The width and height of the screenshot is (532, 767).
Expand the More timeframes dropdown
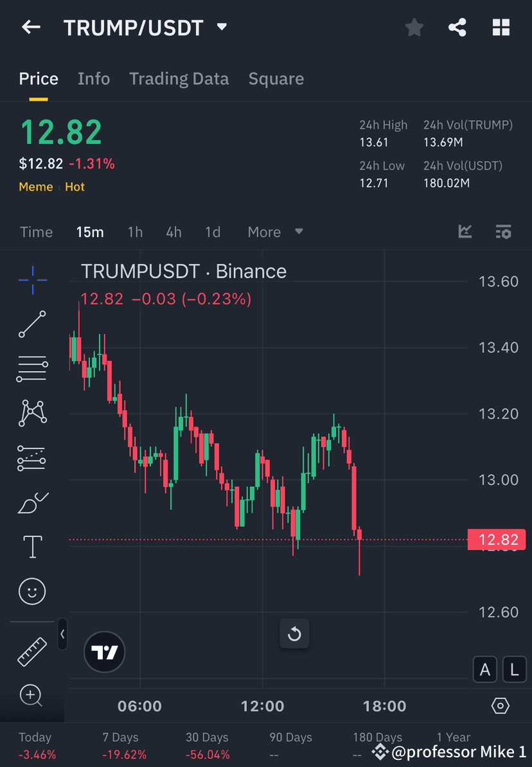pyautogui.click(x=275, y=232)
